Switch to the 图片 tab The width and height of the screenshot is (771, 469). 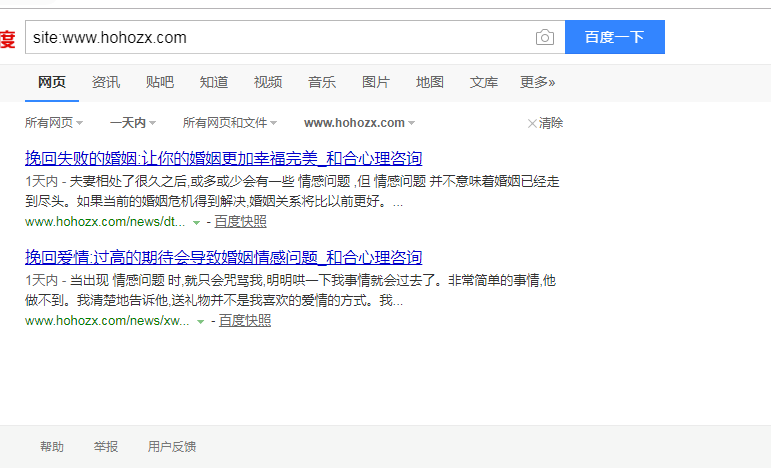point(376,82)
